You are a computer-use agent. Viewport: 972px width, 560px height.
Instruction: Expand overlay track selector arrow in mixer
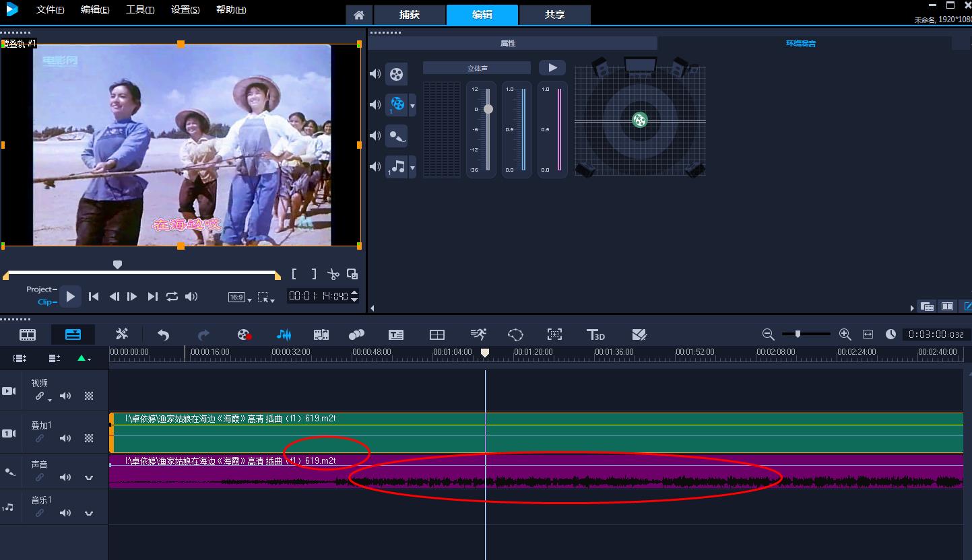(412, 105)
